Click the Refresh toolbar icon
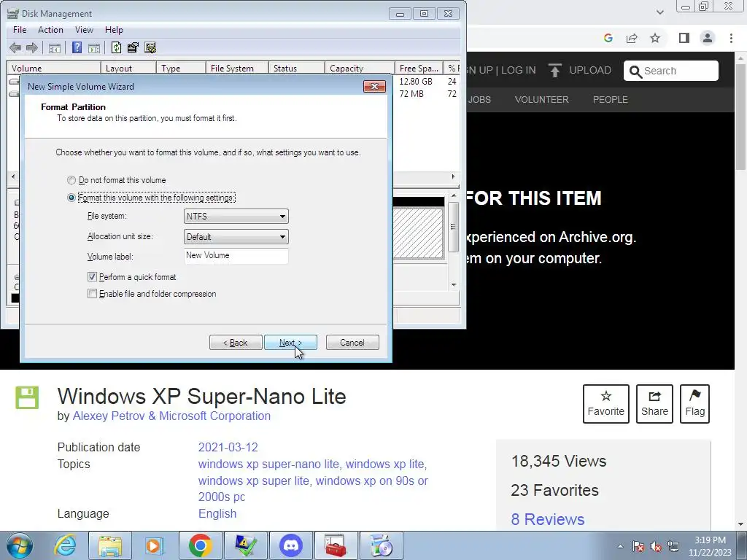This screenshot has height=560, width=747. [x=116, y=47]
